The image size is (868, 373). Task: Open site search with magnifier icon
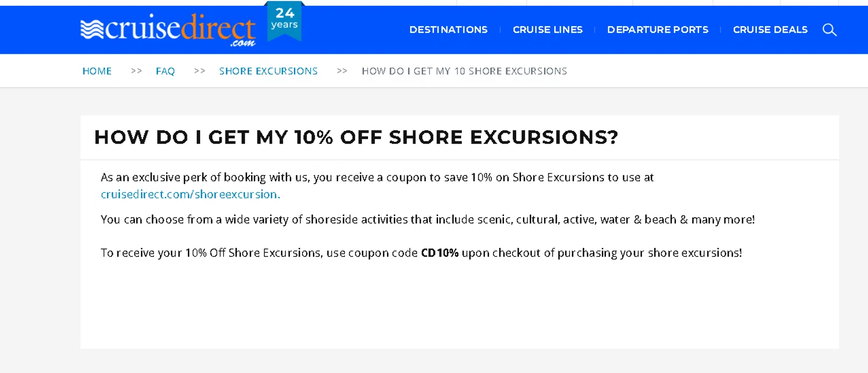(x=829, y=30)
